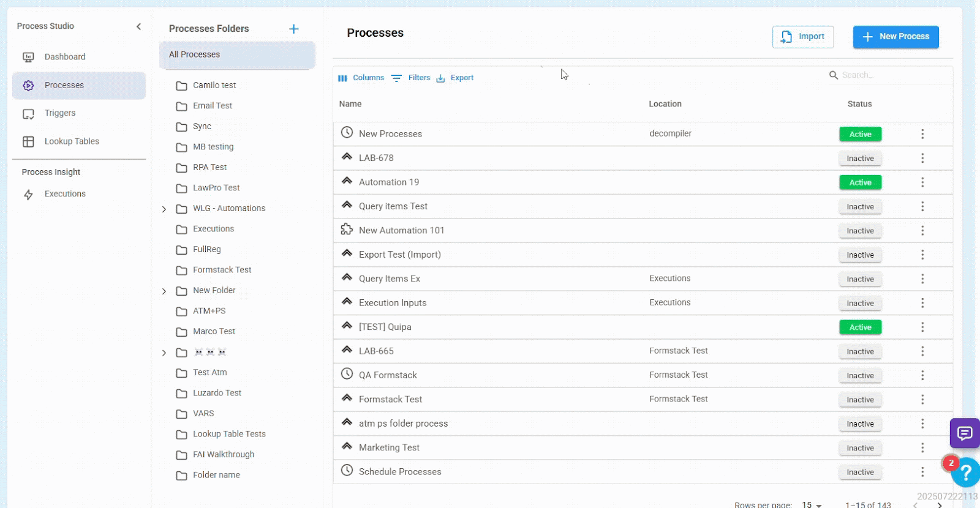Open row menu for New Processes
Image resolution: width=980 pixels, height=508 pixels.
(922, 134)
